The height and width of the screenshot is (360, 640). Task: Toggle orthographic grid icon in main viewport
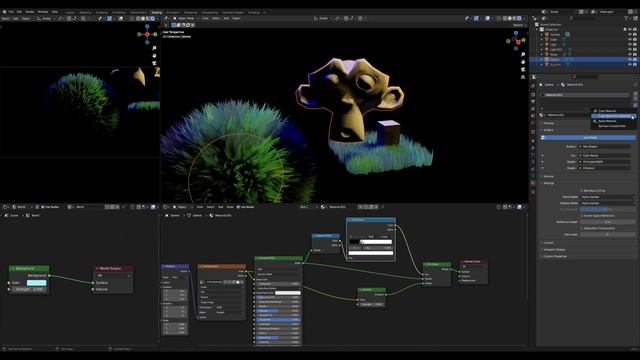tap(523, 77)
